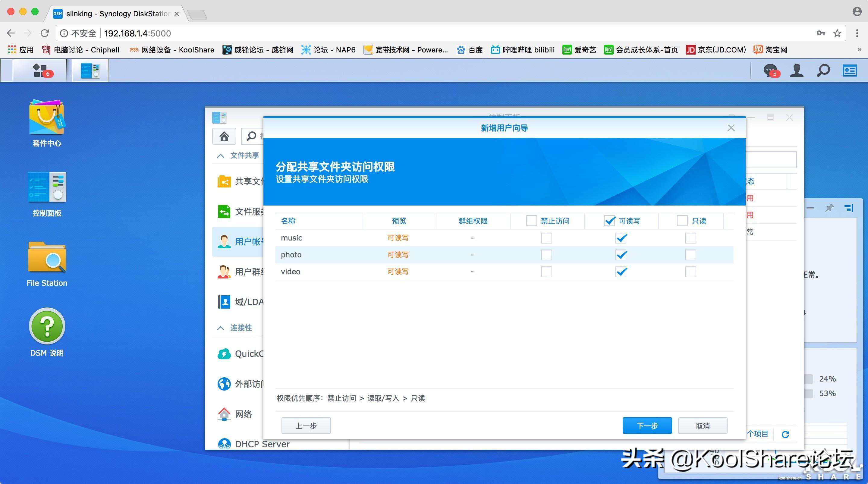Expand the Chrome bookmarks overflow chevron
The height and width of the screenshot is (484, 868).
pos(859,50)
